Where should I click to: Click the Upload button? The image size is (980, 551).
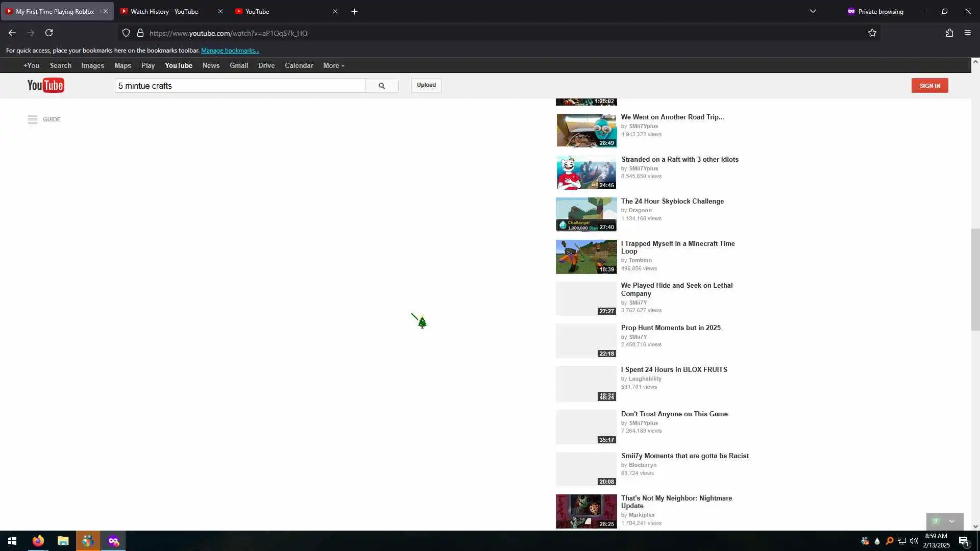tap(426, 85)
